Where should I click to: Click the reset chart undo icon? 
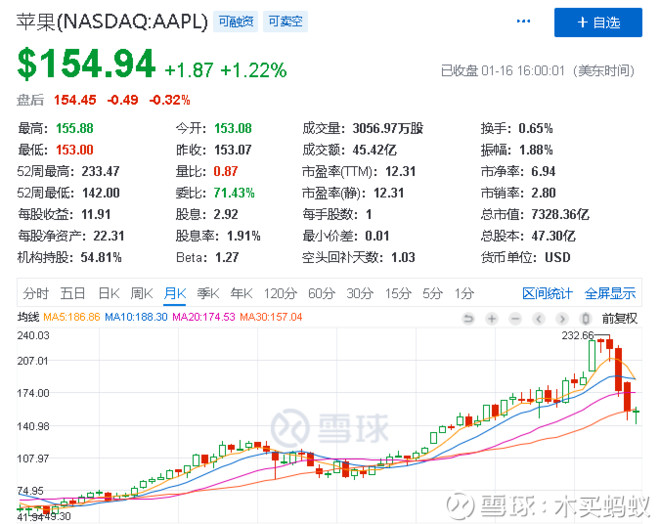point(468,319)
